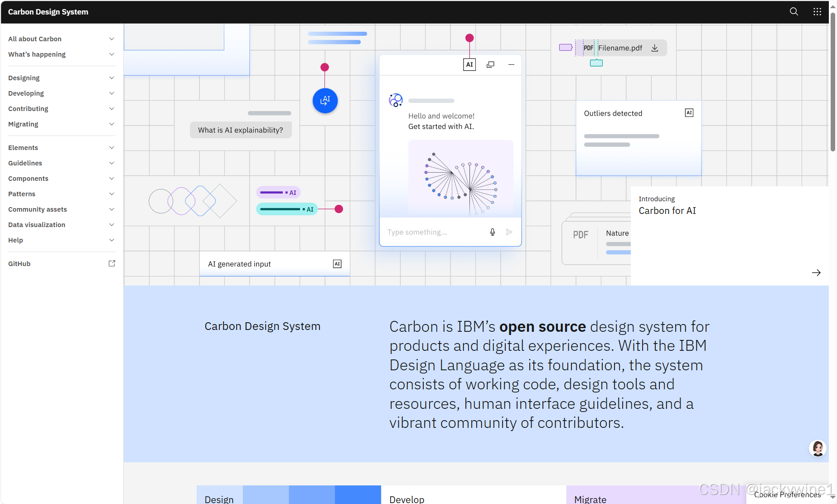Expand the Patterns menu
837x504 pixels.
[61, 194]
